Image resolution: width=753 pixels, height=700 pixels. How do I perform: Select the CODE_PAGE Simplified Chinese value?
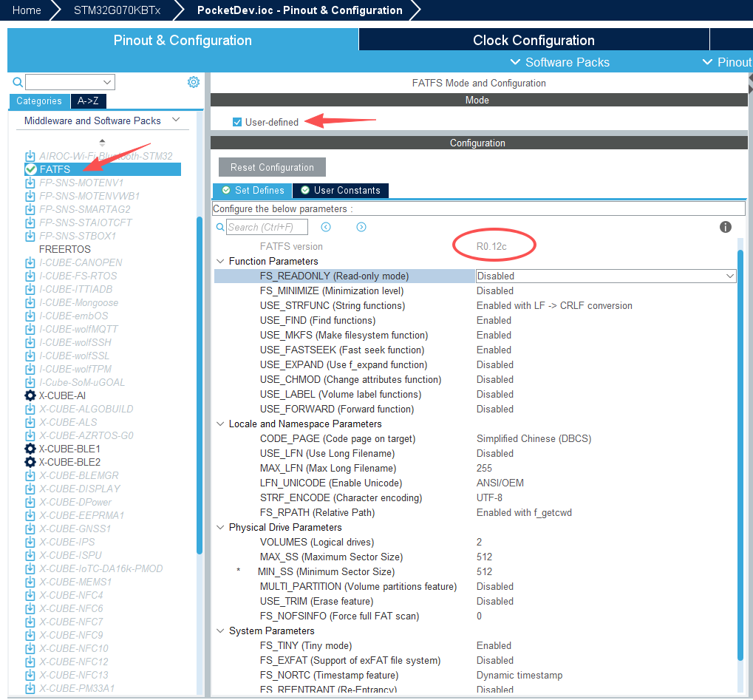[534, 438]
